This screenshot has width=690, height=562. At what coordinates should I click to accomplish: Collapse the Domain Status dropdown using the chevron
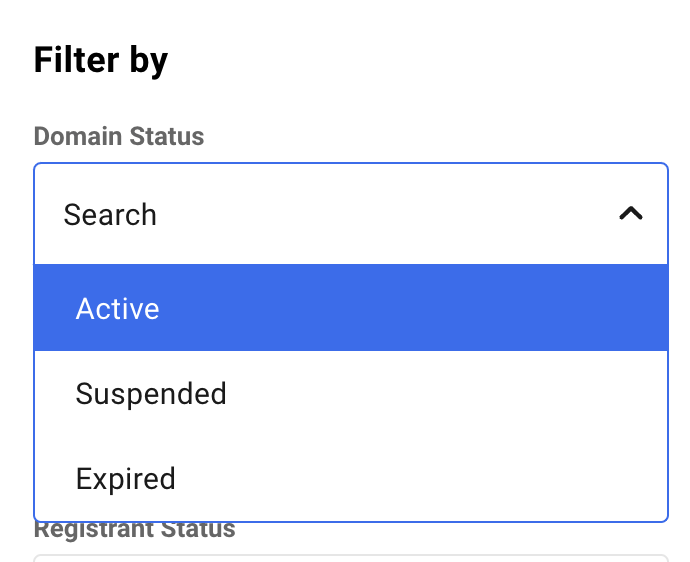click(631, 213)
